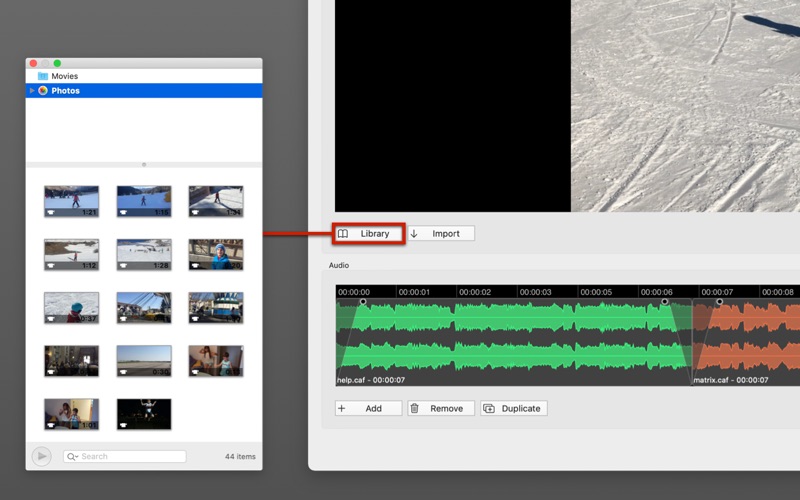The width and height of the screenshot is (800, 500).
Task: Click the fade-out handle near 00:00:06
Action: (664, 302)
